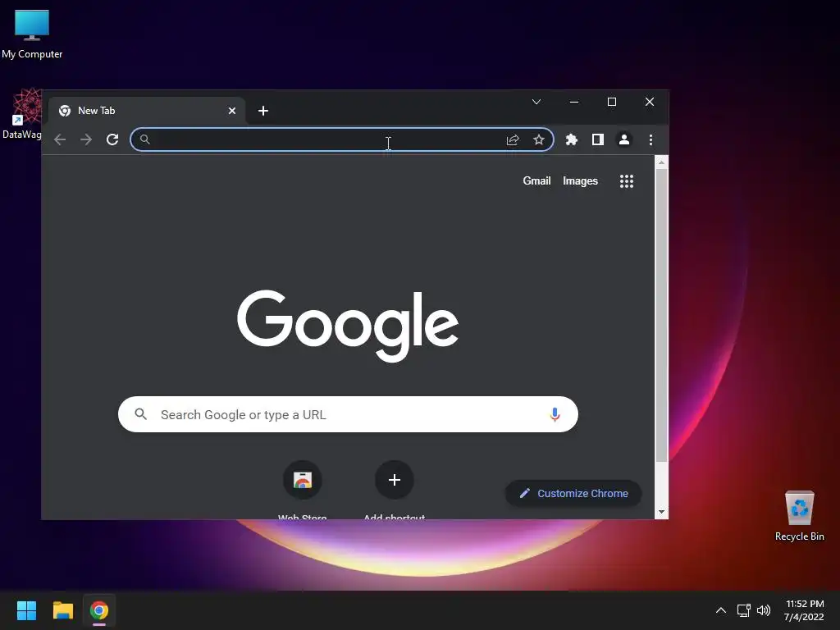Click the page scrollbar down arrow
This screenshot has height=630, width=840.
(662, 512)
